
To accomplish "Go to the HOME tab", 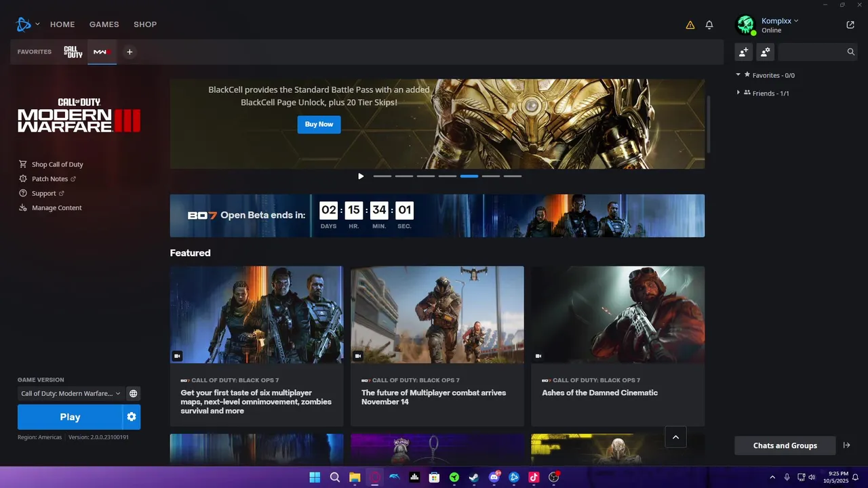I will [62, 24].
